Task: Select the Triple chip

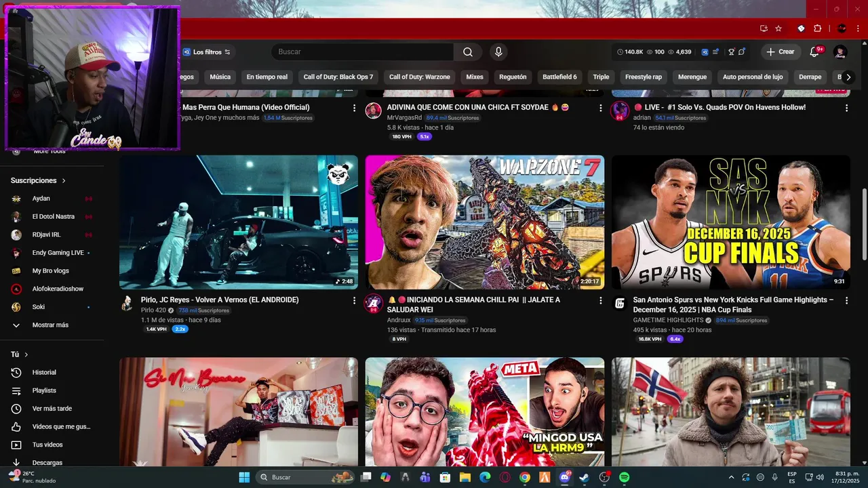Action: 601,77
